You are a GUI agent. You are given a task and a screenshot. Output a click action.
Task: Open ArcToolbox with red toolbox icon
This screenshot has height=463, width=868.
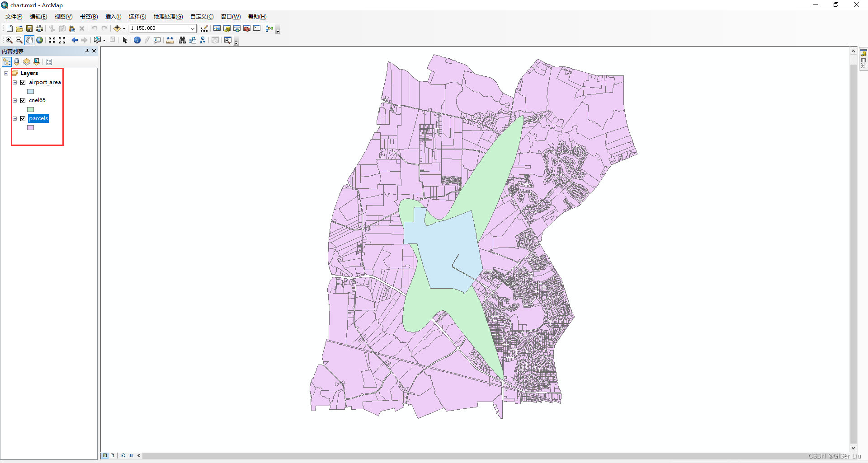click(247, 28)
